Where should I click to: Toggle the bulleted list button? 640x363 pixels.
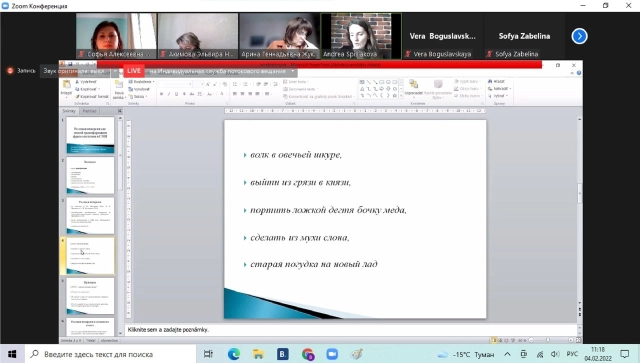(236, 84)
